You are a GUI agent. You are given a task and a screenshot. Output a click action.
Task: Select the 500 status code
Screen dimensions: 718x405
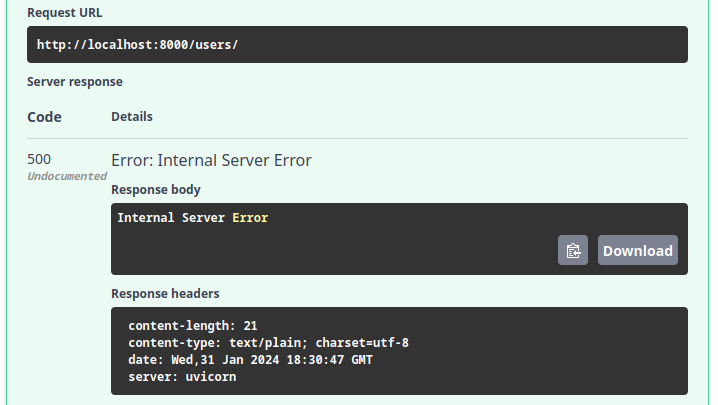click(x=39, y=159)
